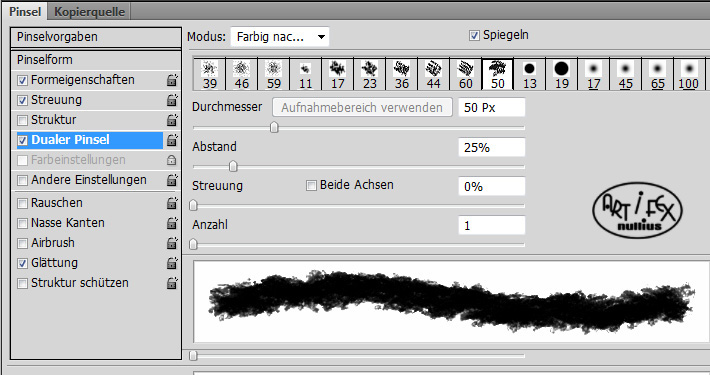Click the Durchmesser value field
This screenshot has height=375, width=710.
[x=492, y=108]
